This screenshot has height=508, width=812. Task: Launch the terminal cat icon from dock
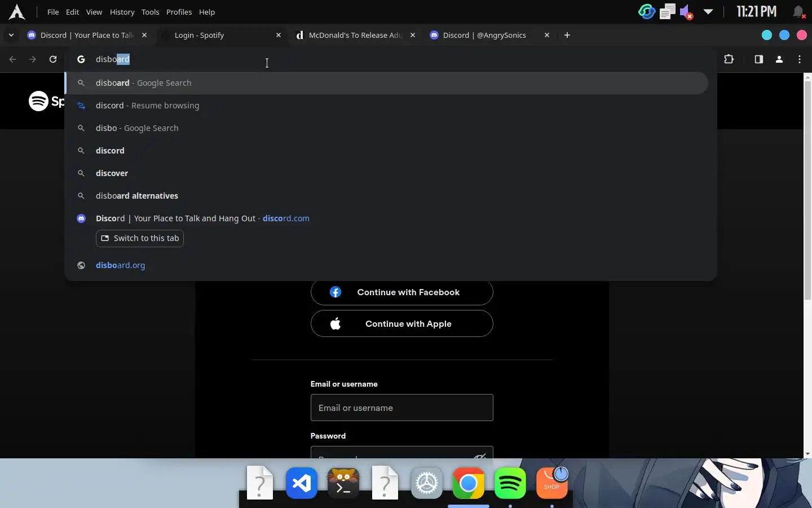point(343,483)
